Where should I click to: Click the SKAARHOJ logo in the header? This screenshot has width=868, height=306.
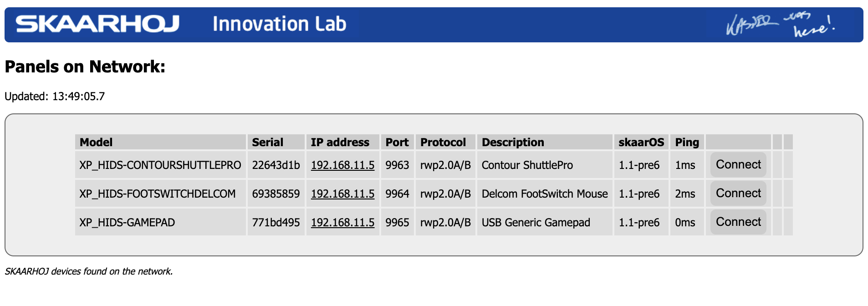click(x=97, y=24)
